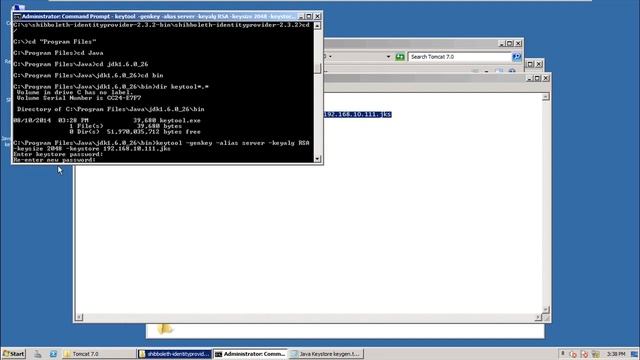The height and width of the screenshot is (360, 640).
Task: Launch the PowerShell quick launch icon
Action: pos(53,354)
